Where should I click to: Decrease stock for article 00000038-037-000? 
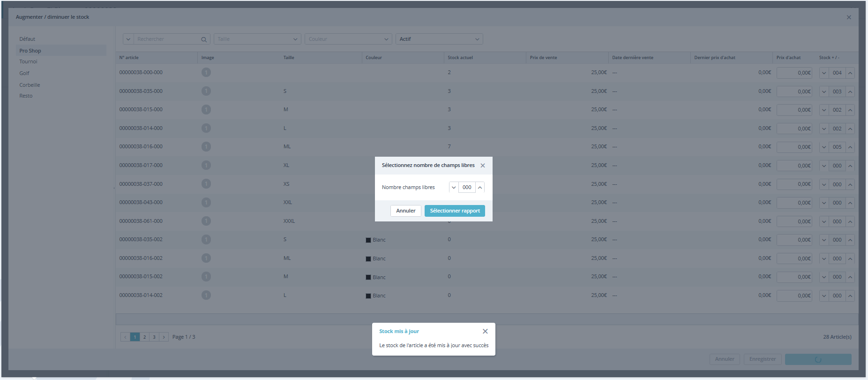click(x=824, y=184)
